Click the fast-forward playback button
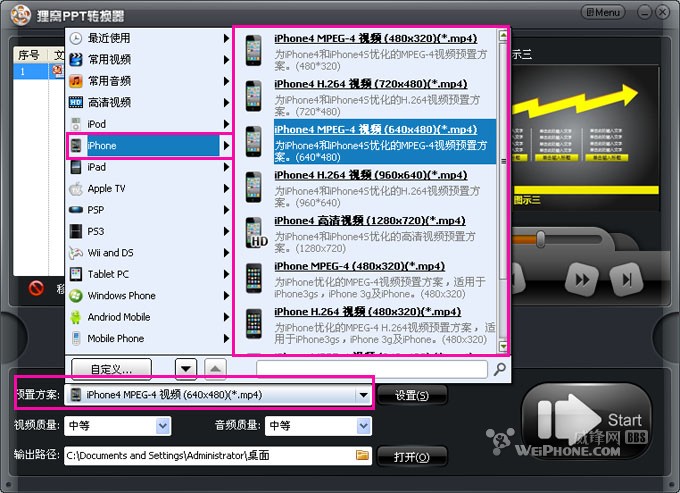This screenshot has height=493, width=680. pyautogui.click(x=582, y=280)
